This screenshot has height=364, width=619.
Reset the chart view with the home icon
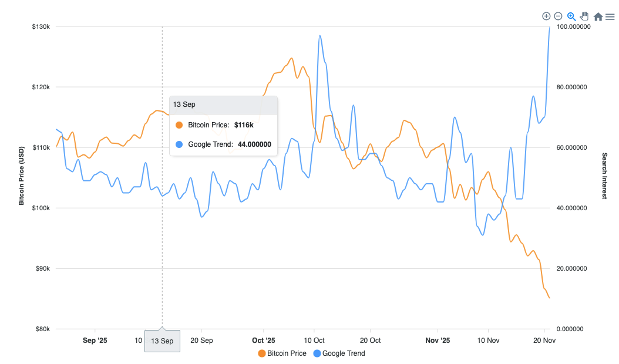click(x=597, y=16)
